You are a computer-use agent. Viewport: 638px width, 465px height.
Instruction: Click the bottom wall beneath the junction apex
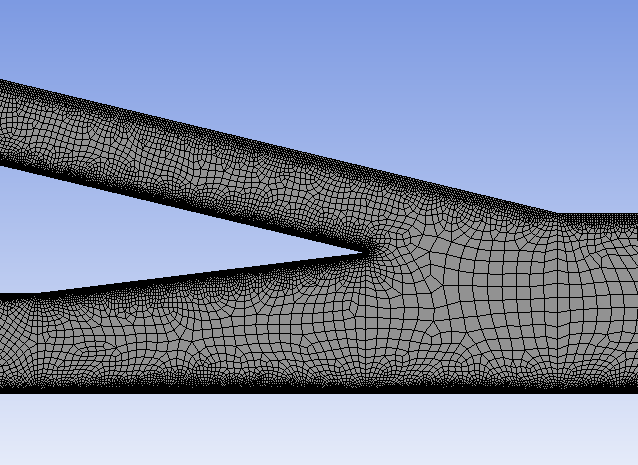[366, 390]
